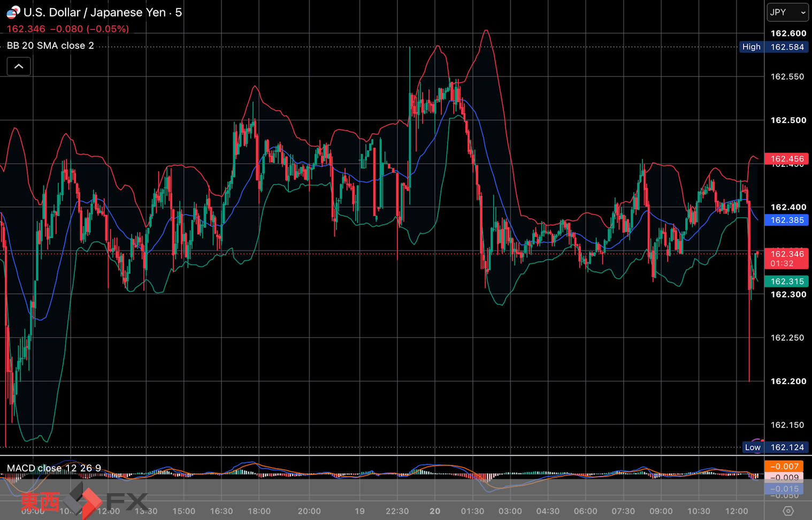Click the Low 162.124 price label

click(x=776, y=447)
